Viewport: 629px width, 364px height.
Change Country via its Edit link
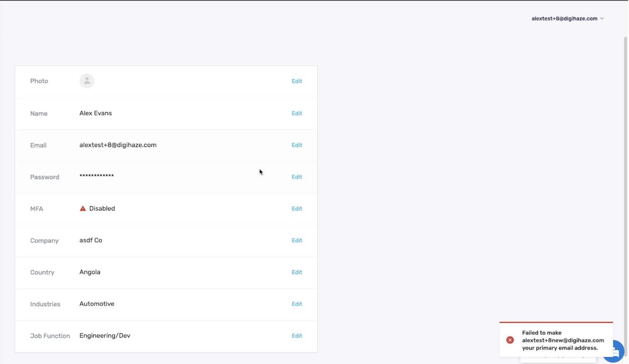tap(297, 272)
